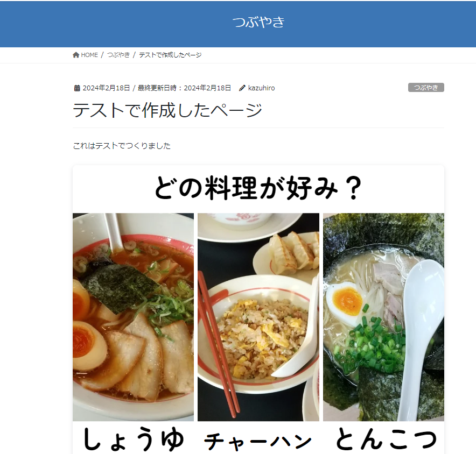Select the fried rice and gyoza photo
The width and height of the screenshot is (476, 454).
pyautogui.click(x=258, y=317)
